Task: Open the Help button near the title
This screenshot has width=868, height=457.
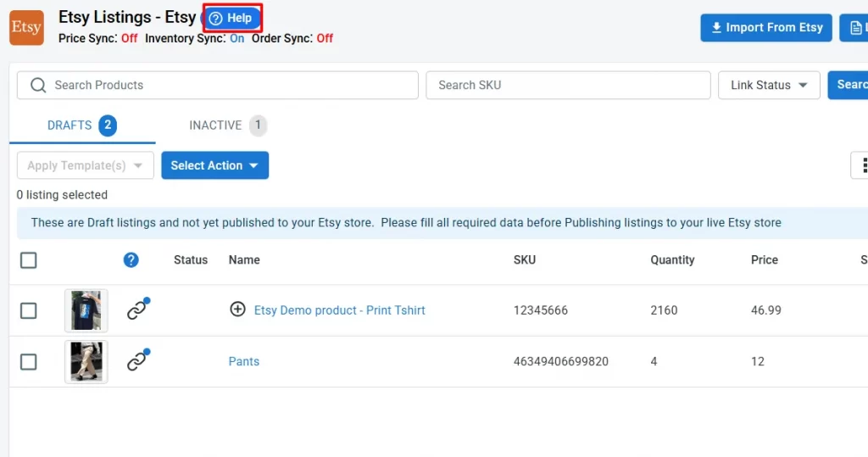Action: (x=232, y=19)
